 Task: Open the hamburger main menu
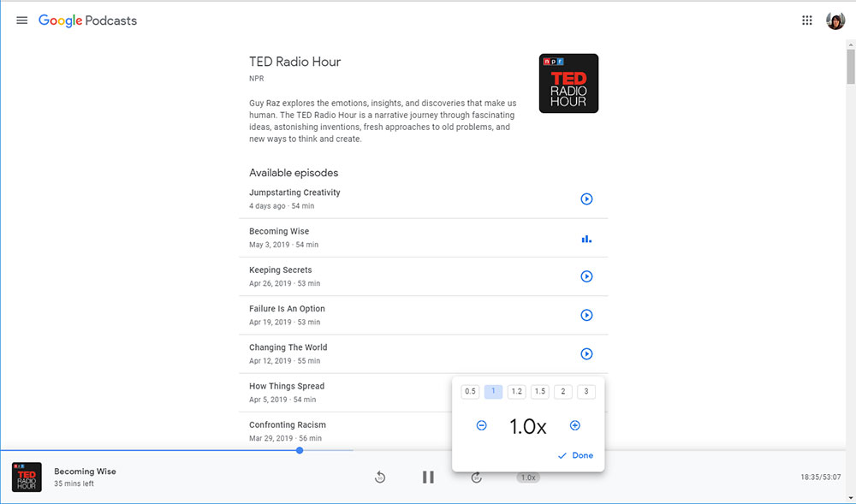[22, 21]
